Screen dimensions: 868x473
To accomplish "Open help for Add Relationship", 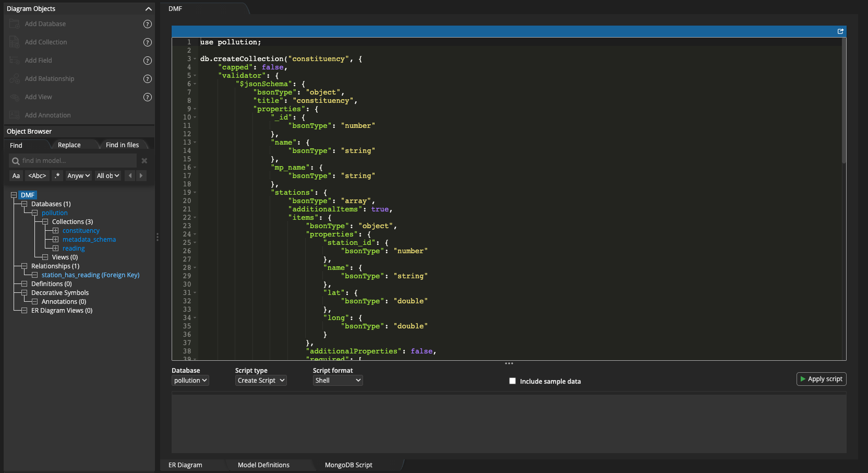I will click(x=148, y=79).
